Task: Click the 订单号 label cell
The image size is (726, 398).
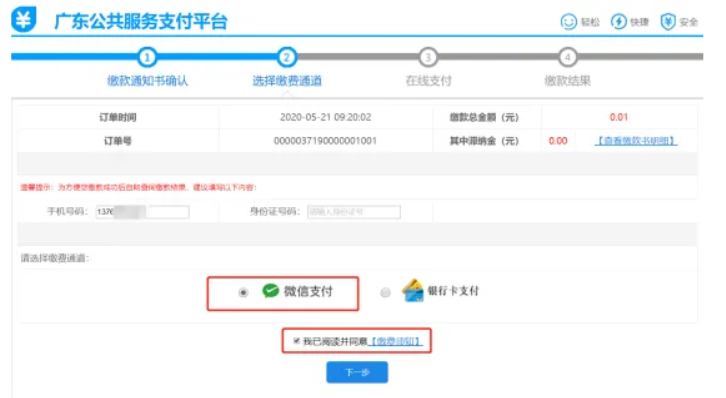Action: [118, 141]
